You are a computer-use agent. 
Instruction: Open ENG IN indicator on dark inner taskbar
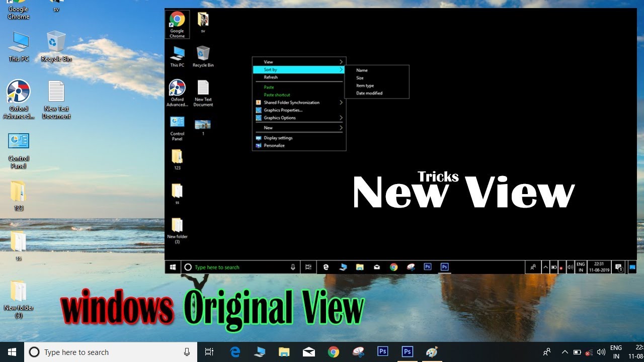(581, 267)
